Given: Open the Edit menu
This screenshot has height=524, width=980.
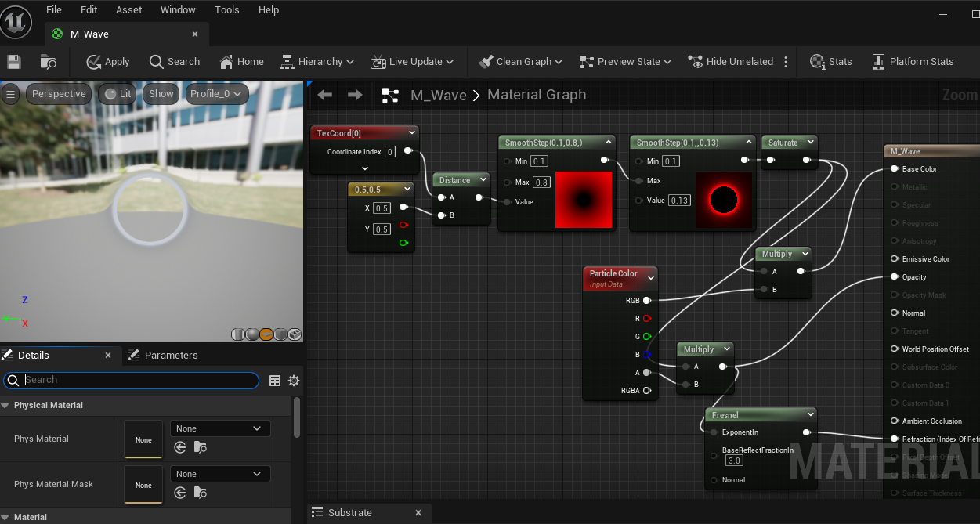Looking at the screenshot, I should point(89,10).
